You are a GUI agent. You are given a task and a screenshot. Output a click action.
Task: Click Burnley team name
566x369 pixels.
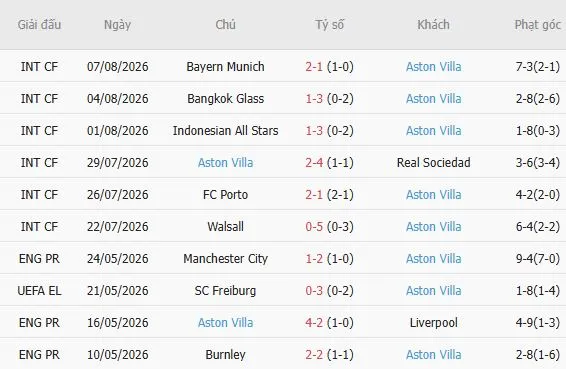(225, 355)
